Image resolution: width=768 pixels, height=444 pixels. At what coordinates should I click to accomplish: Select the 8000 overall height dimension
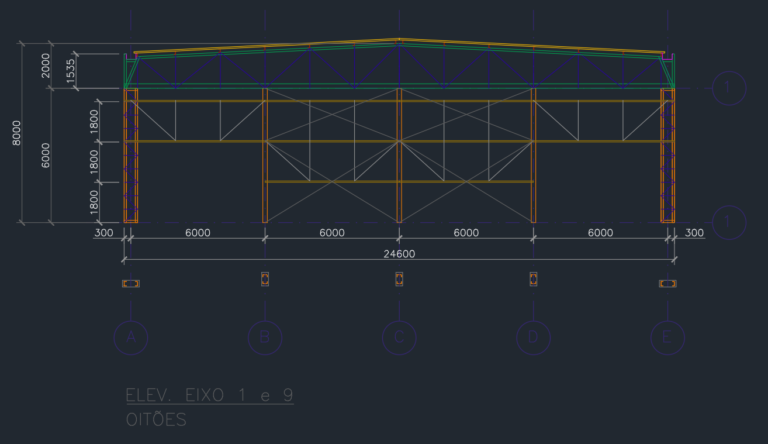click(x=16, y=133)
